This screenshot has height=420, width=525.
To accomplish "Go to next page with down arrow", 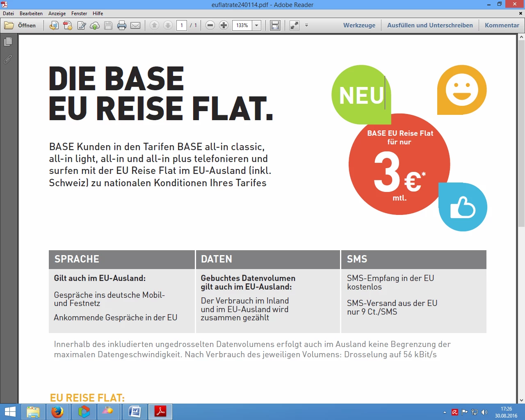I will pyautogui.click(x=168, y=25).
